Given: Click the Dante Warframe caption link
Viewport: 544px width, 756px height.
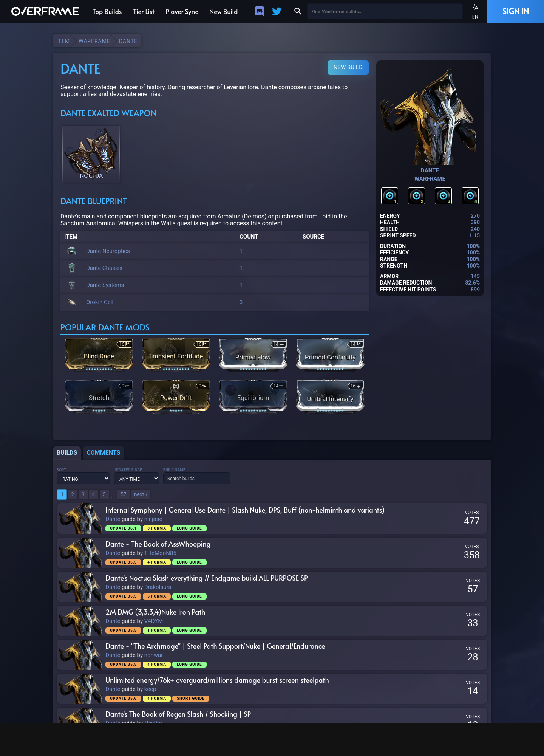Looking at the screenshot, I should pyautogui.click(x=430, y=175).
